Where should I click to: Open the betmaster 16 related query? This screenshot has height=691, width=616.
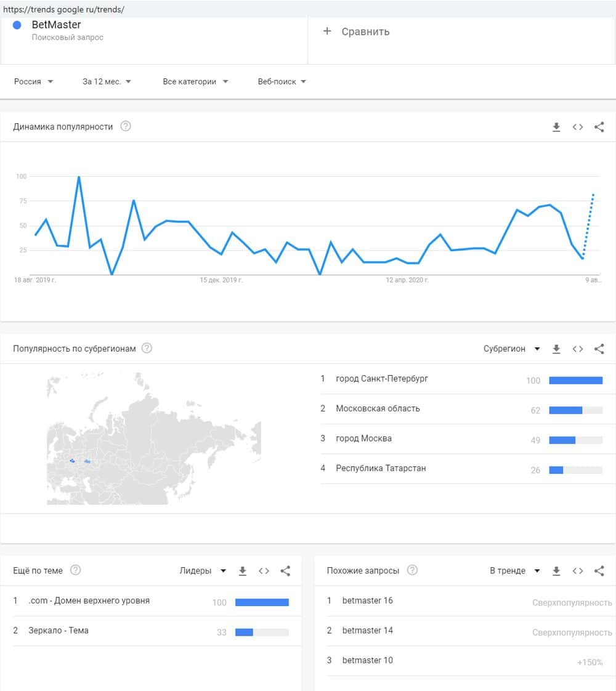tap(367, 600)
